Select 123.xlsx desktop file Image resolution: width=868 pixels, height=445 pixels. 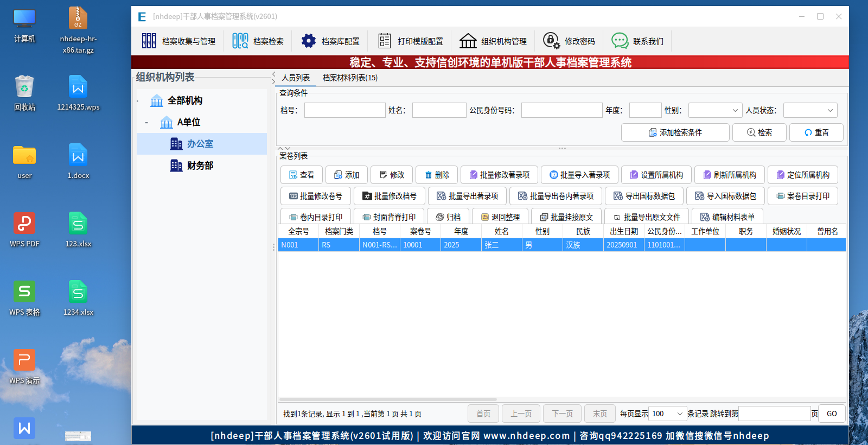(78, 230)
